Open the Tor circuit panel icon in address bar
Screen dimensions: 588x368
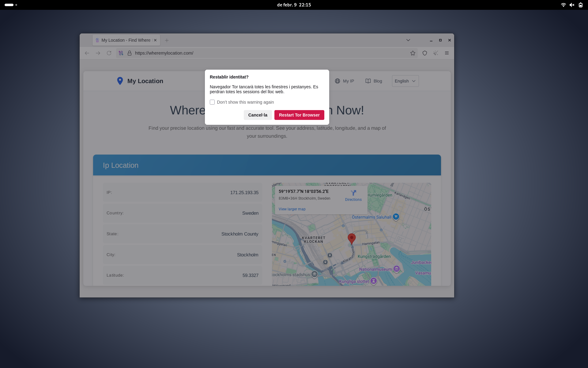pos(121,53)
